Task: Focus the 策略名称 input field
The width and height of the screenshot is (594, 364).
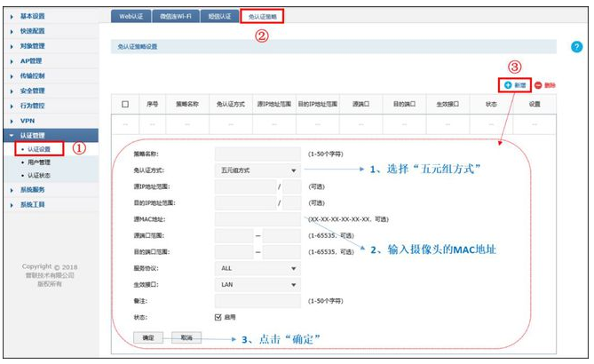Action: (x=257, y=154)
